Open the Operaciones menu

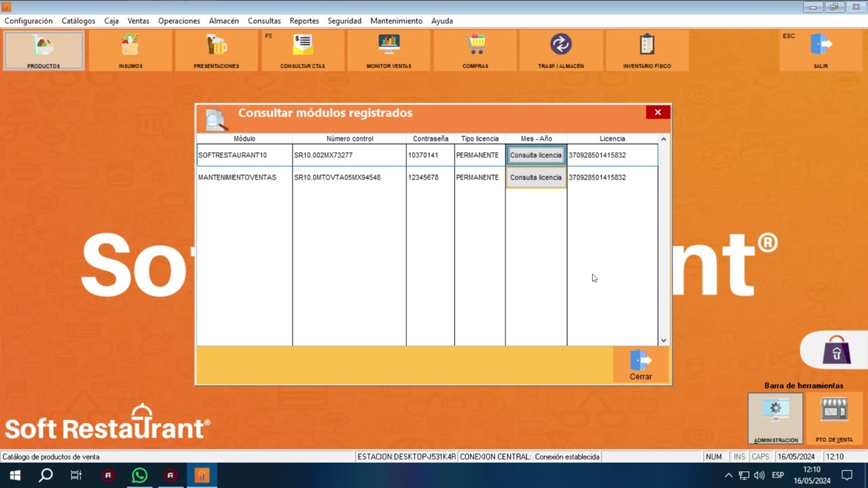click(179, 21)
